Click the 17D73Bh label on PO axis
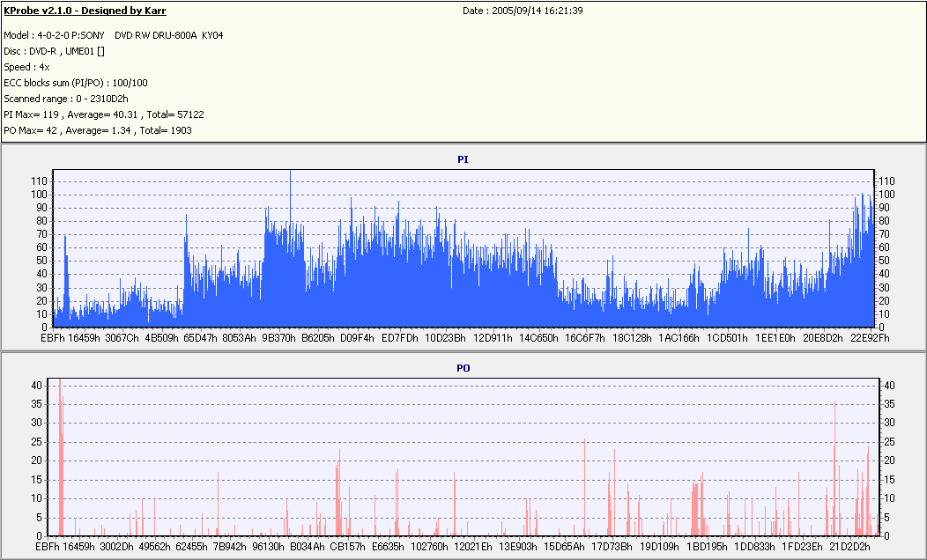The height and width of the screenshot is (560, 927). tap(612, 547)
